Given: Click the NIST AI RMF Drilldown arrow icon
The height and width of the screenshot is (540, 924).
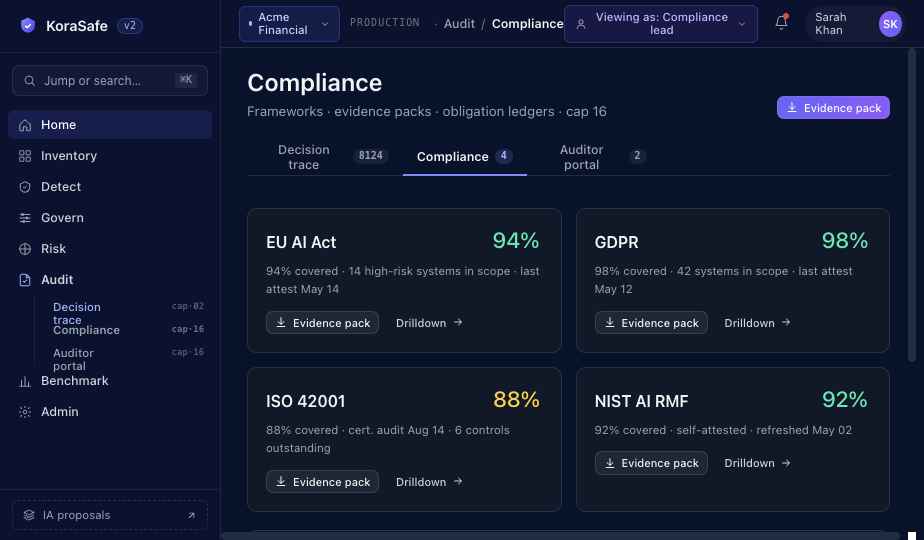Looking at the screenshot, I should click(786, 463).
